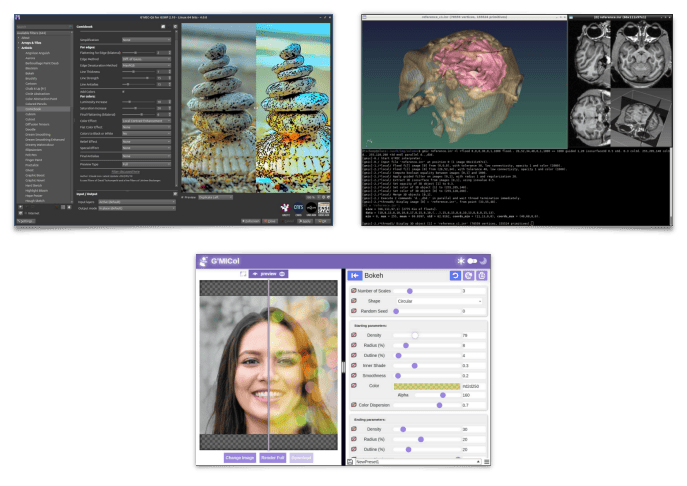
Task: Open the yellow Color swatch in Bokeh
Action: point(427,386)
